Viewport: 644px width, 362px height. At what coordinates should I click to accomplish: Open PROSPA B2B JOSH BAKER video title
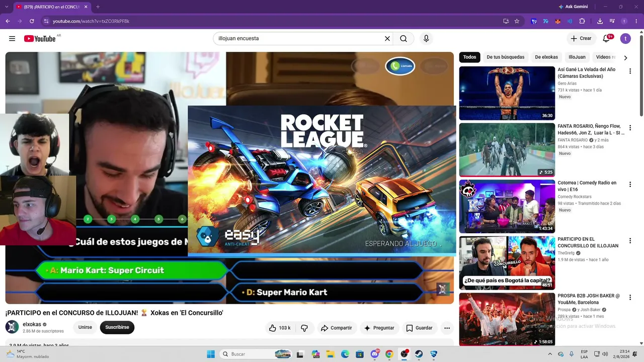pyautogui.click(x=589, y=299)
